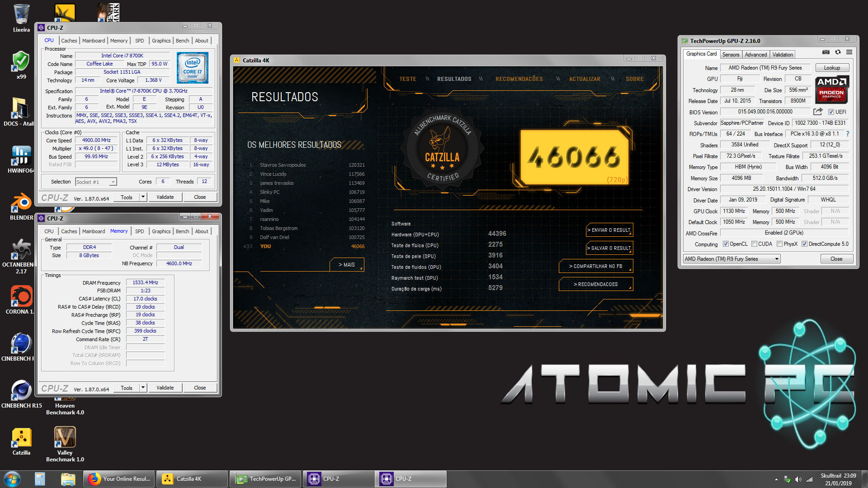Open SPD tab in lower CPU-Z window

click(x=140, y=231)
